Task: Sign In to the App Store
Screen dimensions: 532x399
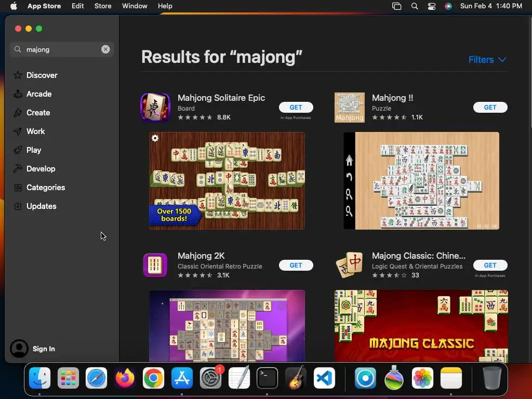Action: pyautogui.click(x=44, y=349)
